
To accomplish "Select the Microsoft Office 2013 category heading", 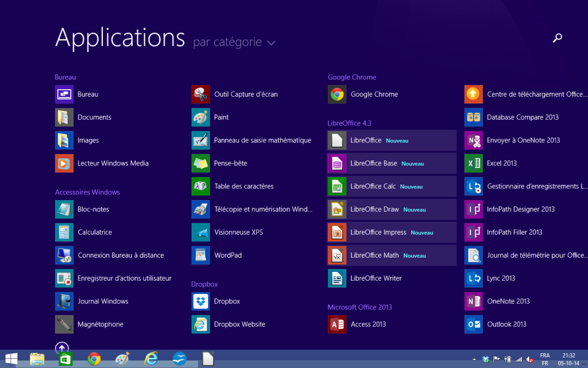I will tap(360, 307).
